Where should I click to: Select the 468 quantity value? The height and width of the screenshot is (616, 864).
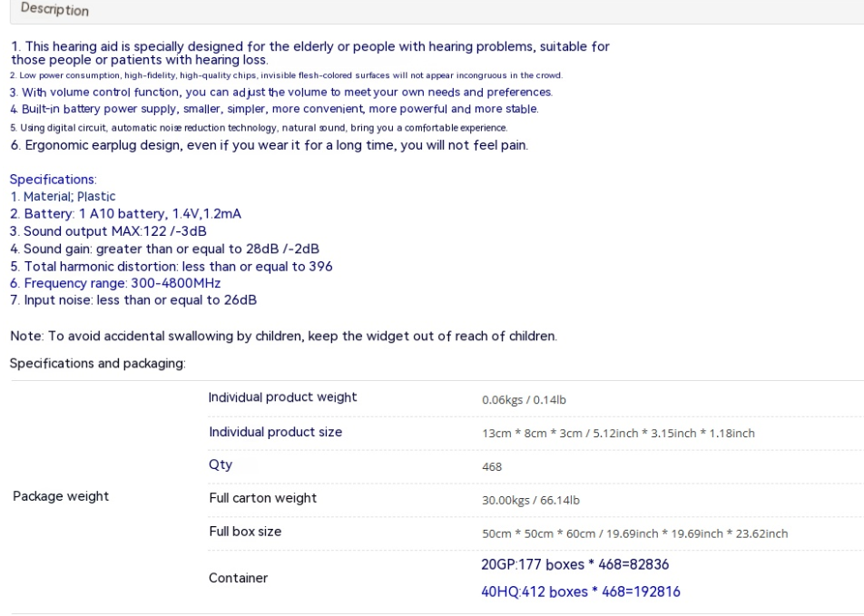[x=492, y=467]
